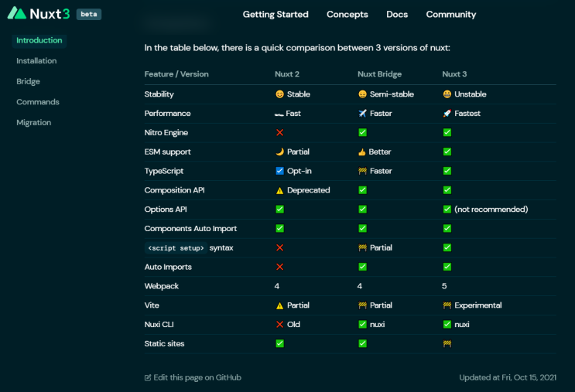Click Nuxt 3 checkmark in TypeScript row

pos(447,171)
